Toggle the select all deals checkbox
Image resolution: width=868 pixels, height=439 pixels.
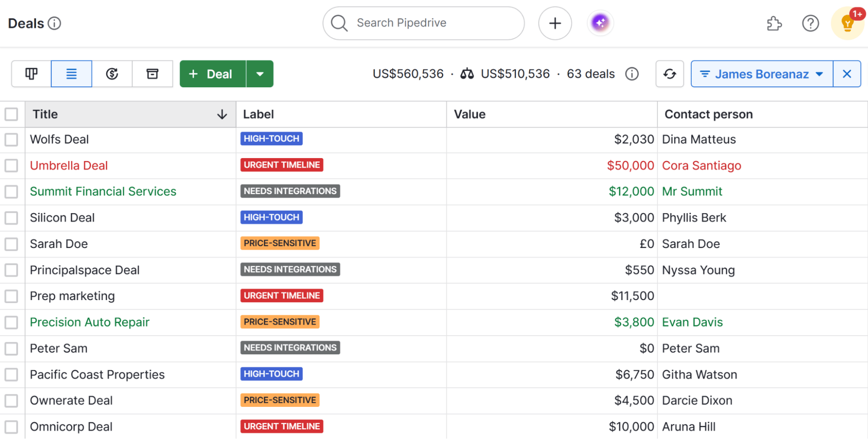[x=11, y=115]
